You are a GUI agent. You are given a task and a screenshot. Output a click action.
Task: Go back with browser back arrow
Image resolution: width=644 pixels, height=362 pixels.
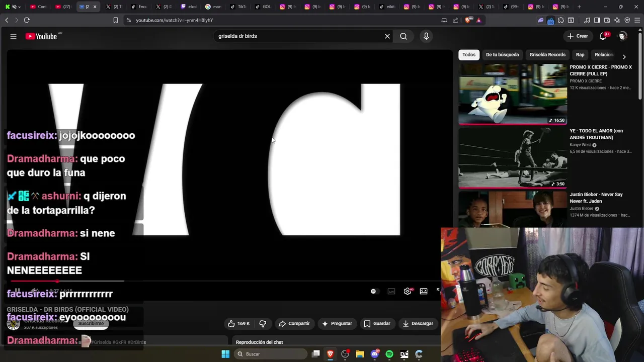(x=7, y=20)
